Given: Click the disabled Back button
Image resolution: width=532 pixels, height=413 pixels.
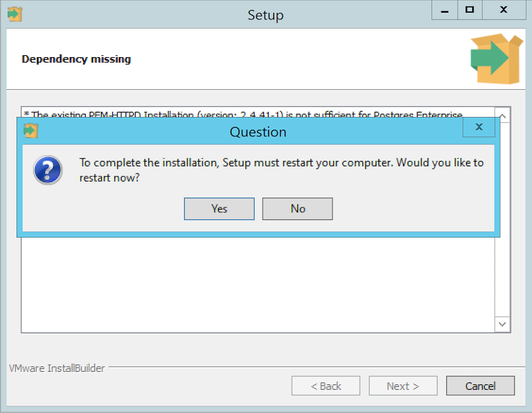Looking at the screenshot, I should (x=326, y=386).
